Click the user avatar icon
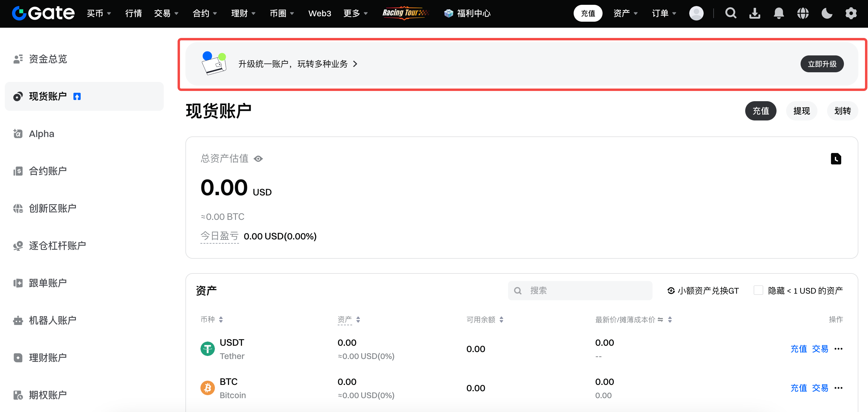The image size is (868, 412). tap(696, 14)
